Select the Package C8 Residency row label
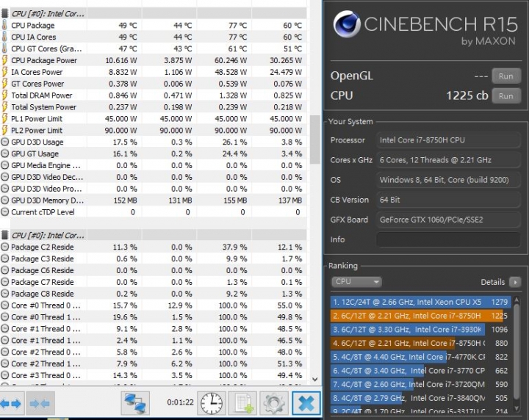 point(43,294)
